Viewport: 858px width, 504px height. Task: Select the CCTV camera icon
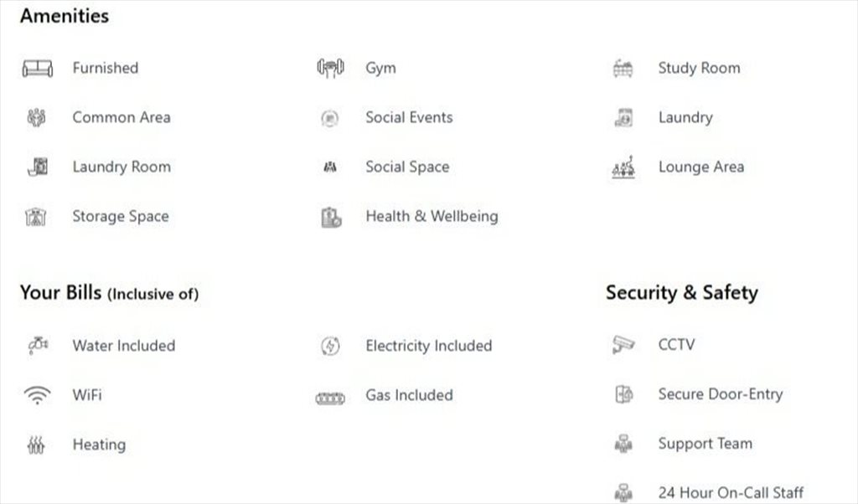click(x=623, y=344)
